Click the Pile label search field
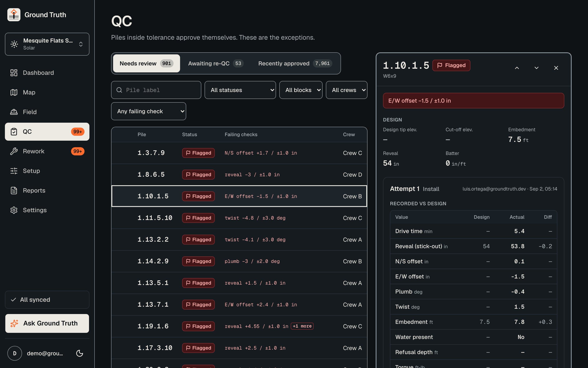Image resolution: width=588 pixels, height=368 pixels. 156,90
